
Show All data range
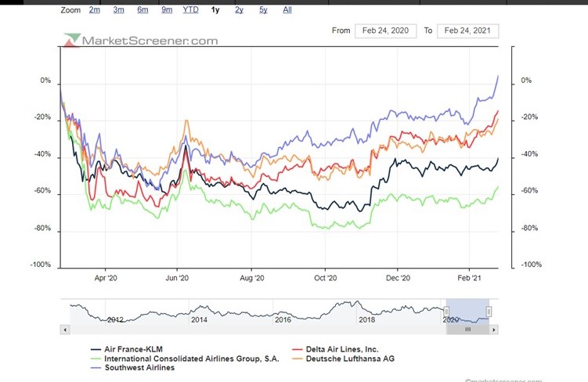coord(287,10)
